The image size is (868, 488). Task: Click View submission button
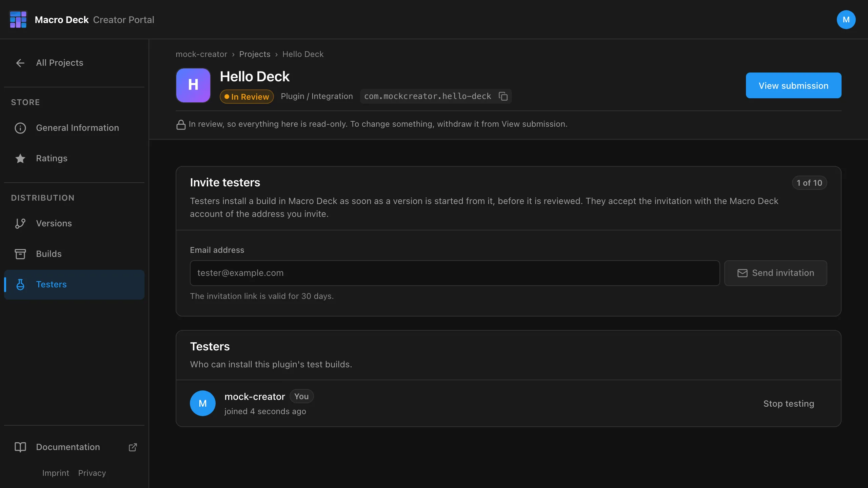[x=793, y=85]
